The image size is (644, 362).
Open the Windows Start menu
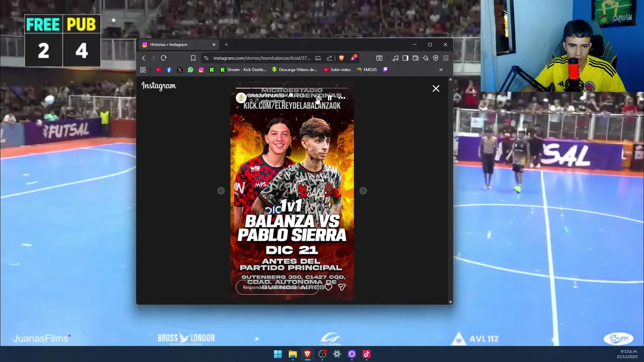[x=278, y=354]
